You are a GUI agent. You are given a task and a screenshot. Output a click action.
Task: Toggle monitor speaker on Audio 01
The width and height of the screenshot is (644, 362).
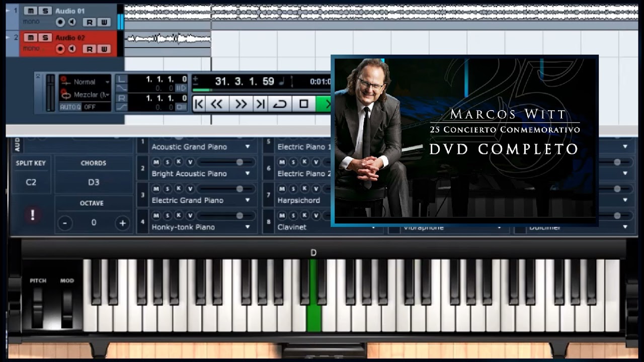(72, 22)
